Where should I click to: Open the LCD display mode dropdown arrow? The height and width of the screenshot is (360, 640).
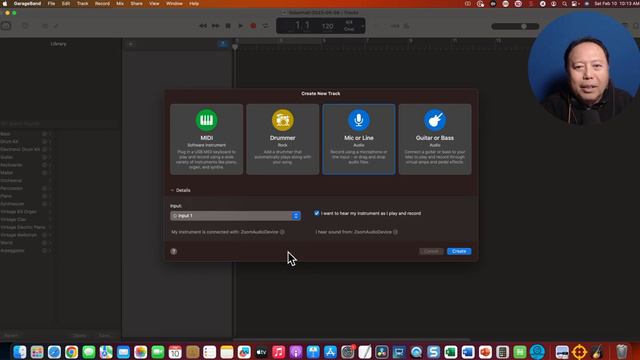(362, 26)
